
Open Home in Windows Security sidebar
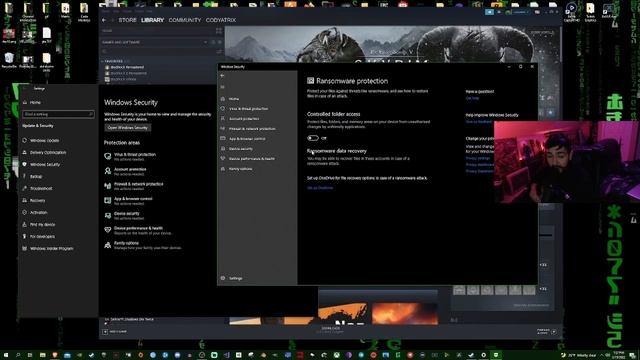pyautogui.click(x=233, y=99)
